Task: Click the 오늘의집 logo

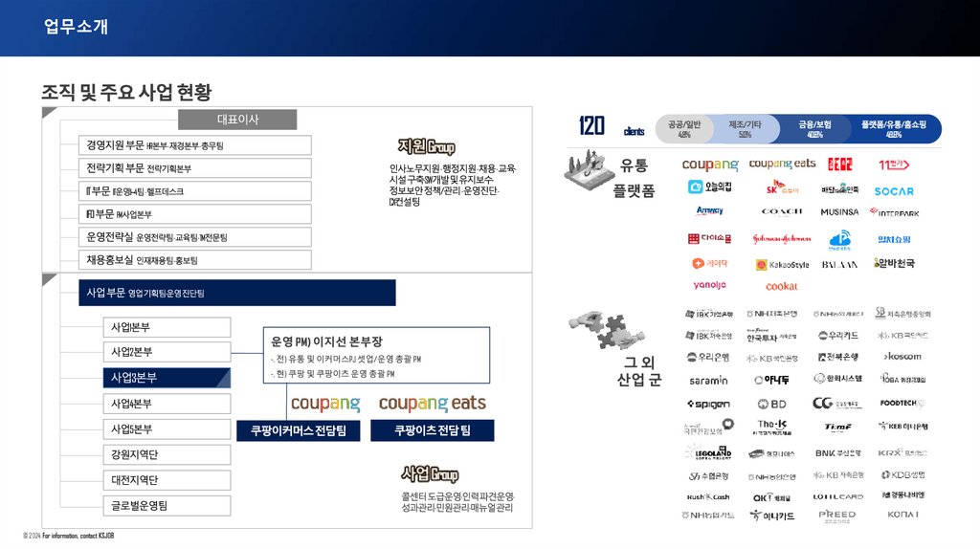Action: pyautogui.click(x=709, y=187)
